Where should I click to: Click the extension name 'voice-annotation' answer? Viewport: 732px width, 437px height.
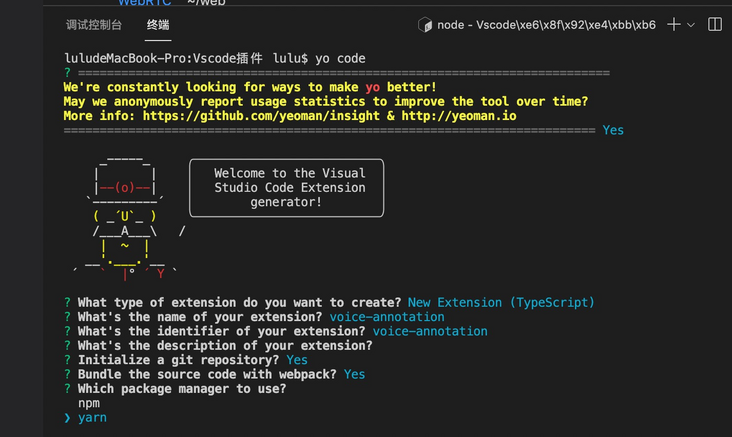[387, 317]
